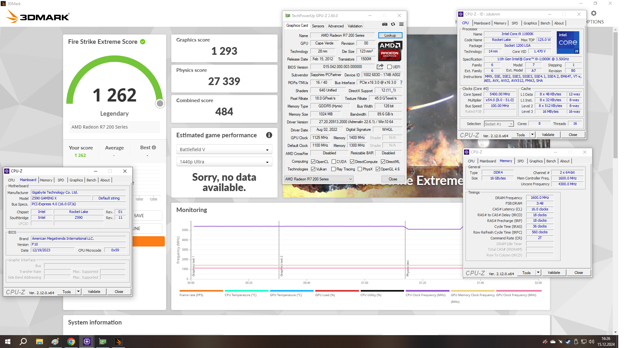
Task: Click Validate in the CPU-Z processor window
Action: point(548,135)
